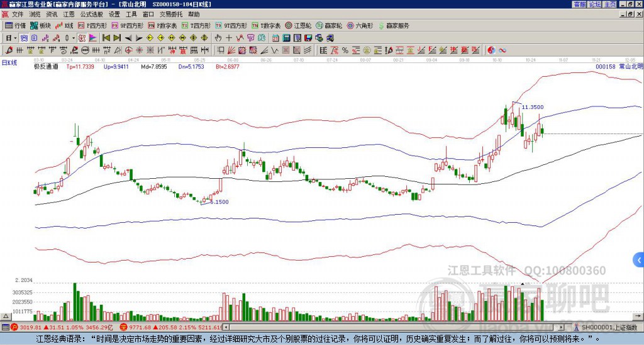Select the red pencil drawing tool
644x345 pixels.
tap(9, 50)
